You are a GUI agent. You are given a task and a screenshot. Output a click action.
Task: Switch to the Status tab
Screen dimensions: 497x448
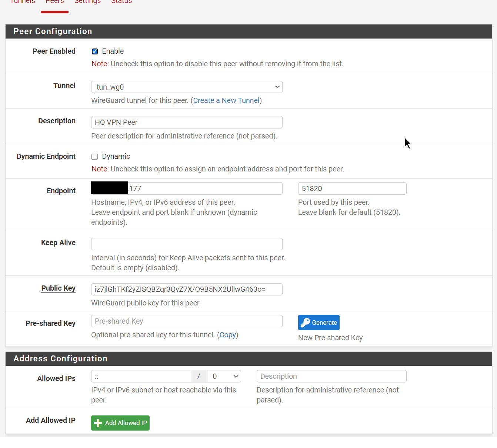(121, 2)
